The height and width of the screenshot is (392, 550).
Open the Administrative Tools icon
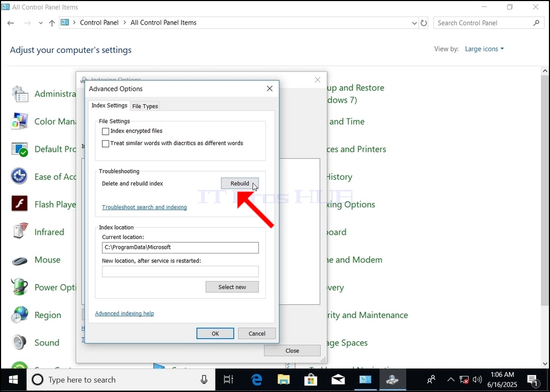pos(20,94)
